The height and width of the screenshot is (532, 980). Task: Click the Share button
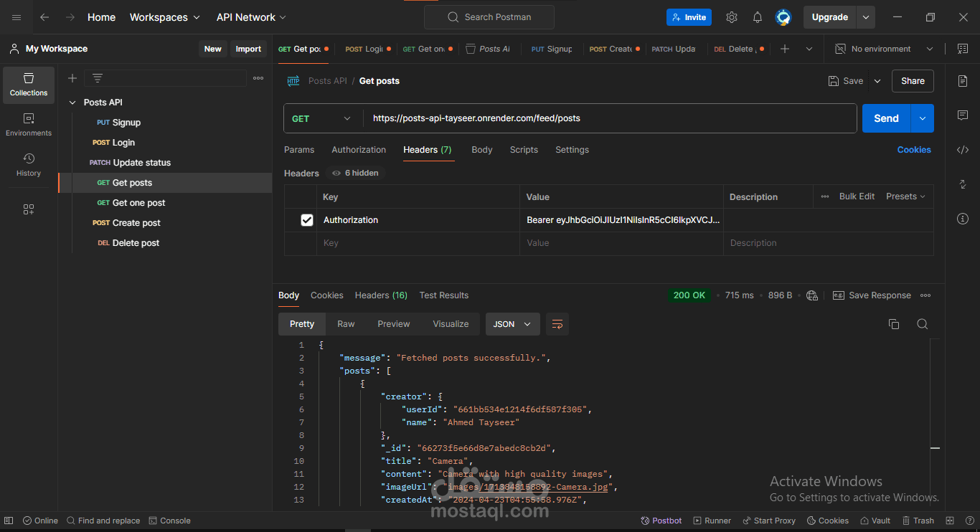tap(913, 81)
